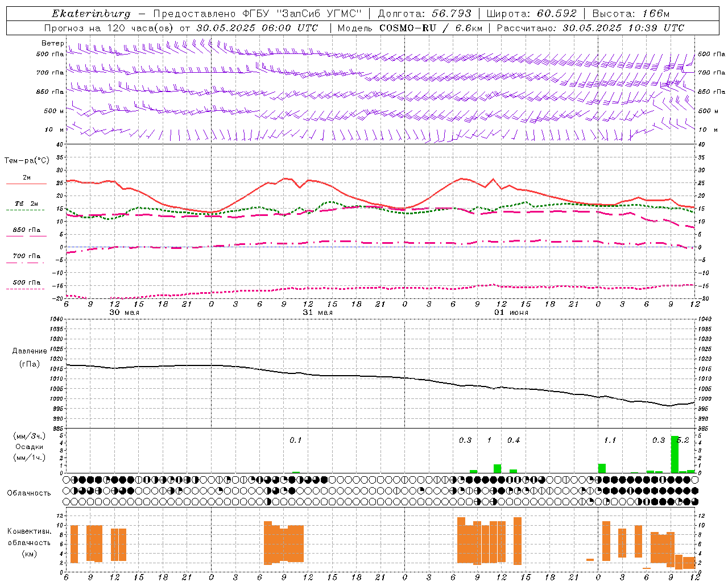The image size is (728, 582).
Task: Select the Тем-ра(°C) axis label
Action: coord(27,161)
